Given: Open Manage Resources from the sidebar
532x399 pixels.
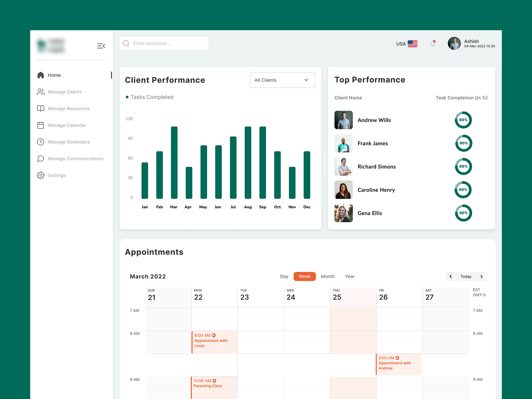Looking at the screenshot, I should (68, 108).
